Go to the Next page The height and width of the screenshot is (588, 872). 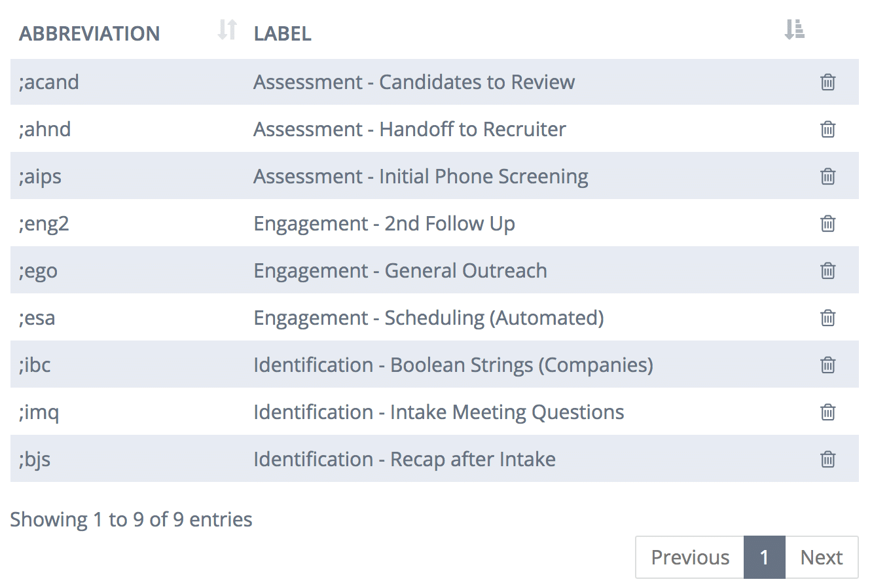pyautogui.click(x=822, y=557)
